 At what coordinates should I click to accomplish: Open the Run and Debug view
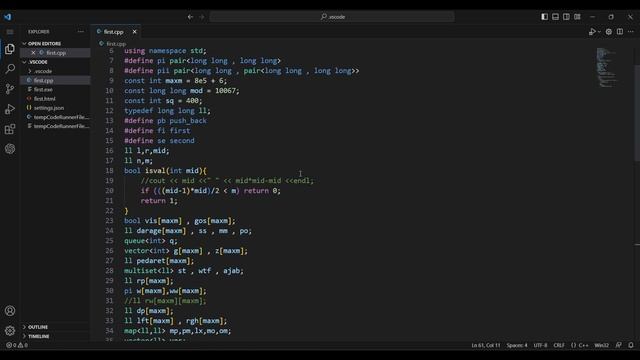10,109
